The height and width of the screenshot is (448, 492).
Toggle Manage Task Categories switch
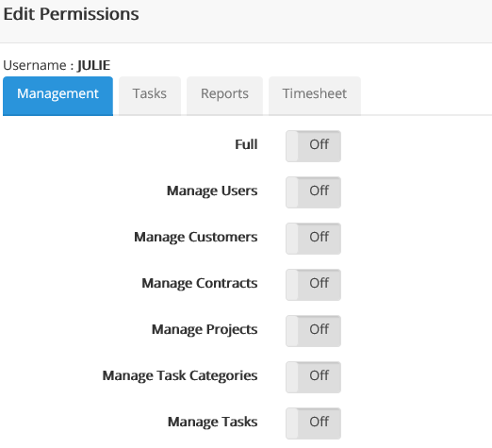[313, 377]
